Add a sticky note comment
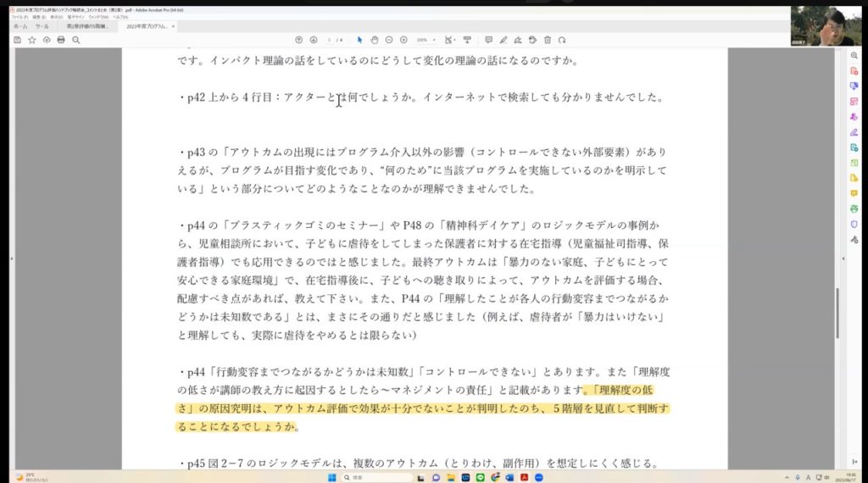This screenshot has width=868, height=483. pyautogui.click(x=488, y=40)
